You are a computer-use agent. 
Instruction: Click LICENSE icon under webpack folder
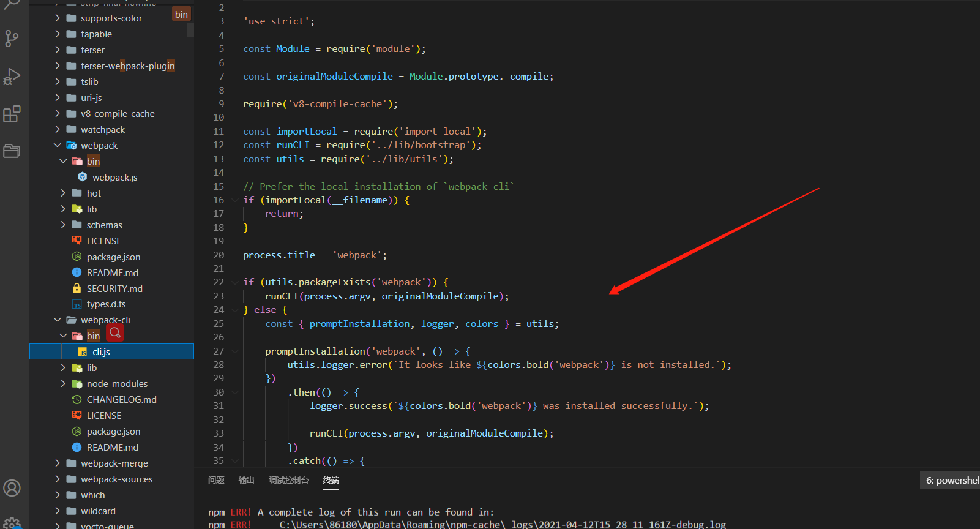(x=77, y=241)
